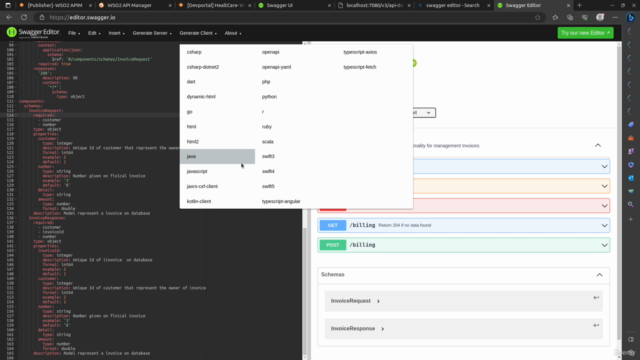The width and height of the screenshot is (640, 360).
Task: Open the Generate Server menu
Action: pyautogui.click(x=152, y=33)
